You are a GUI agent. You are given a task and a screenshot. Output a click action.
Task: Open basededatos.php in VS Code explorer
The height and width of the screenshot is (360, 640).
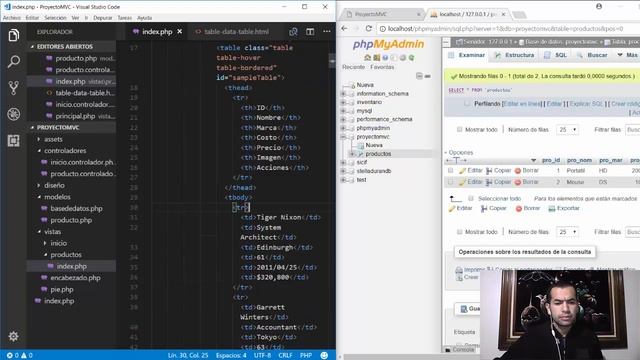click(76, 209)
